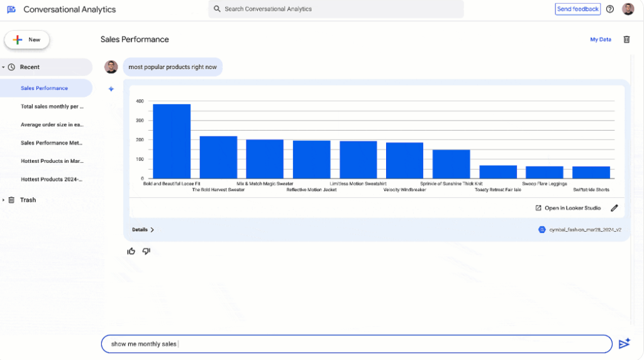Image resolution: width=644 pixels, height=360 pixels.
Task: Click the Velocity Windbreaker bar
Action: point(404,160)
